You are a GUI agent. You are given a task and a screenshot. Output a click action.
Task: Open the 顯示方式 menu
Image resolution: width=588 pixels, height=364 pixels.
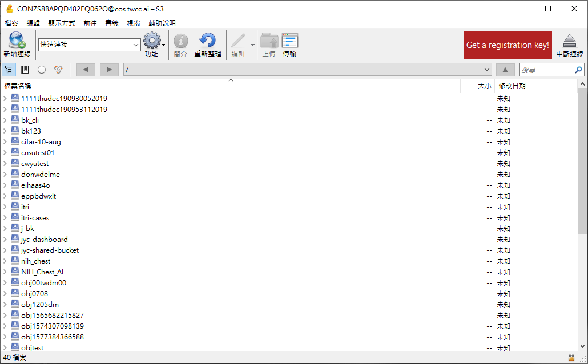coord(62,23)
